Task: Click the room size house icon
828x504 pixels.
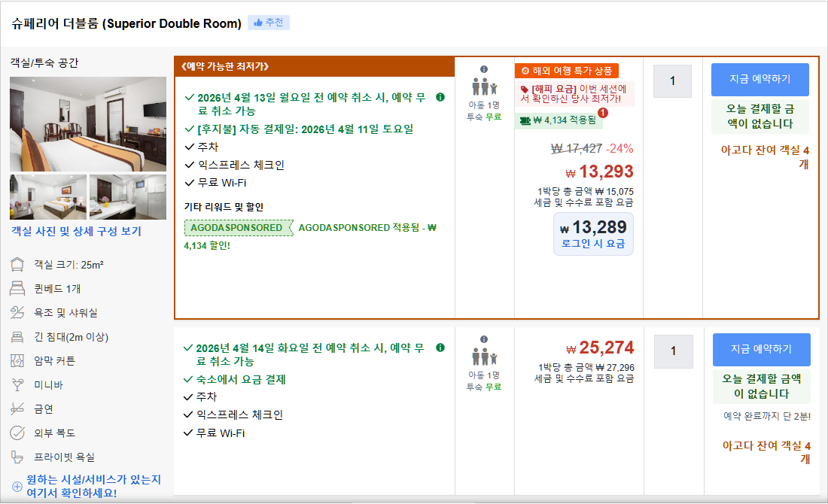Action: pyautogui.click(x=17, y=264)
